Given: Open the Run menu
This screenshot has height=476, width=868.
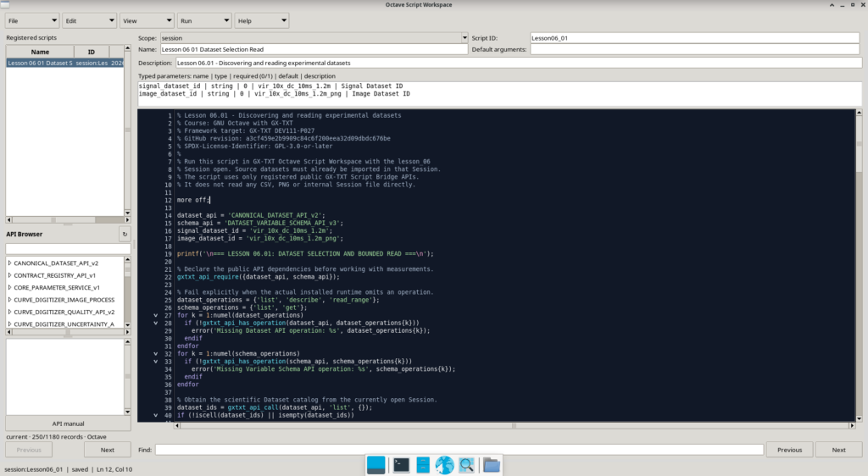Looking at the screenshot, I should click(203, 21).
